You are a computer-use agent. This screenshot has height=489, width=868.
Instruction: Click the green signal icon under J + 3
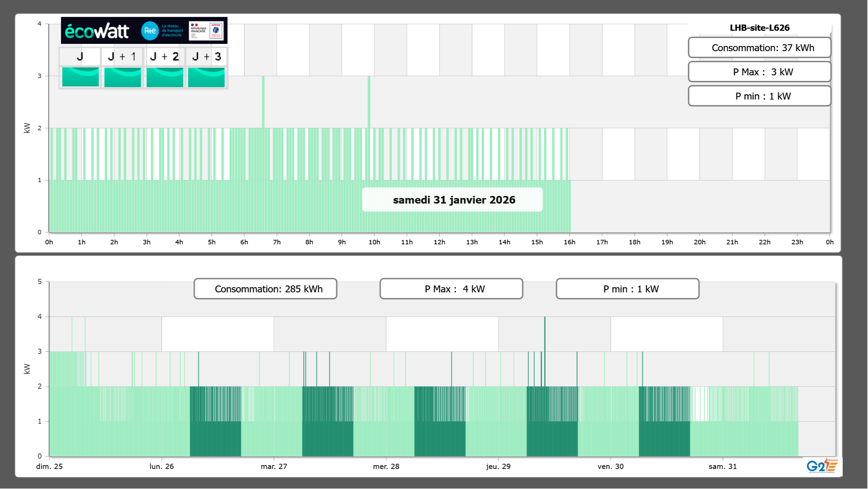pyautogui.click(x=206, y=77)
